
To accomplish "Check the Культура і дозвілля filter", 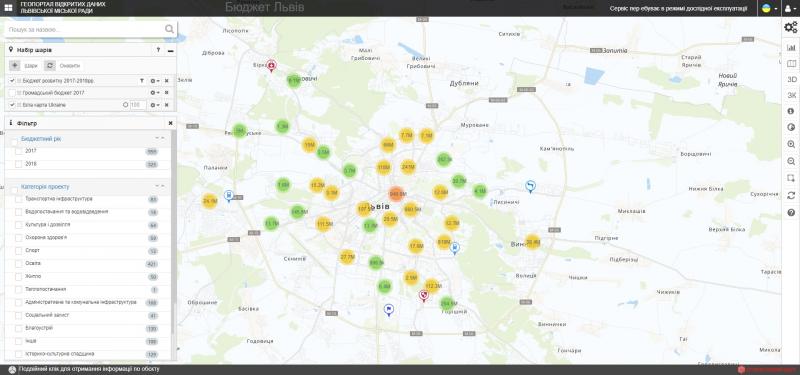I will click(x=18, y=225).
